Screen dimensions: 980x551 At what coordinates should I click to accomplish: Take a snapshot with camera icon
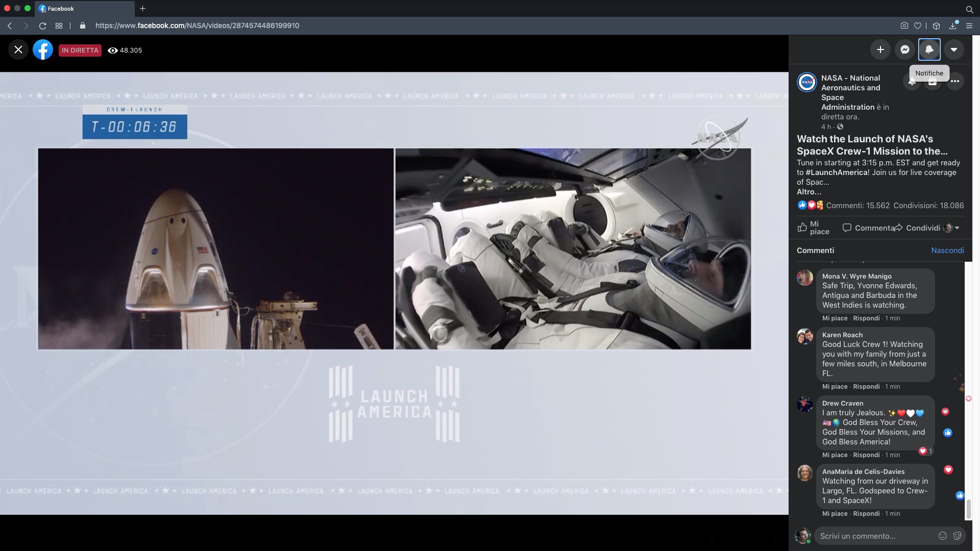point(904,26)
